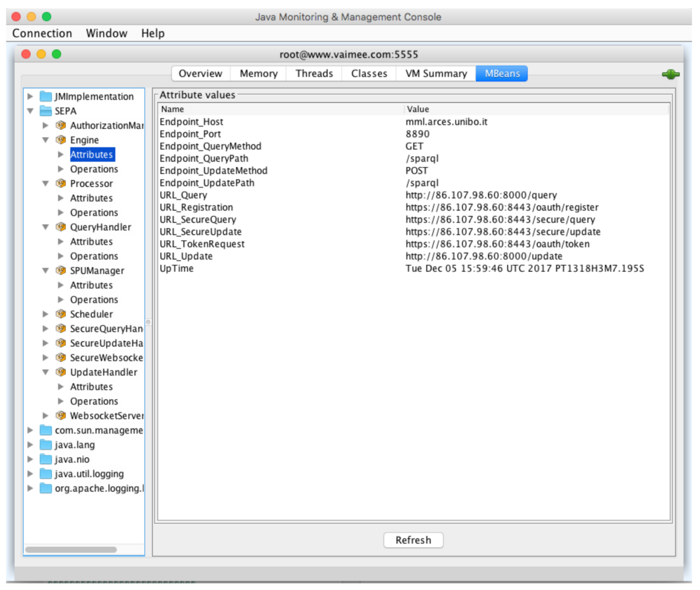Screen dimensions: 700x590
Task: Click the WebsocketServer MBean icon
Action: coord(61,416)
